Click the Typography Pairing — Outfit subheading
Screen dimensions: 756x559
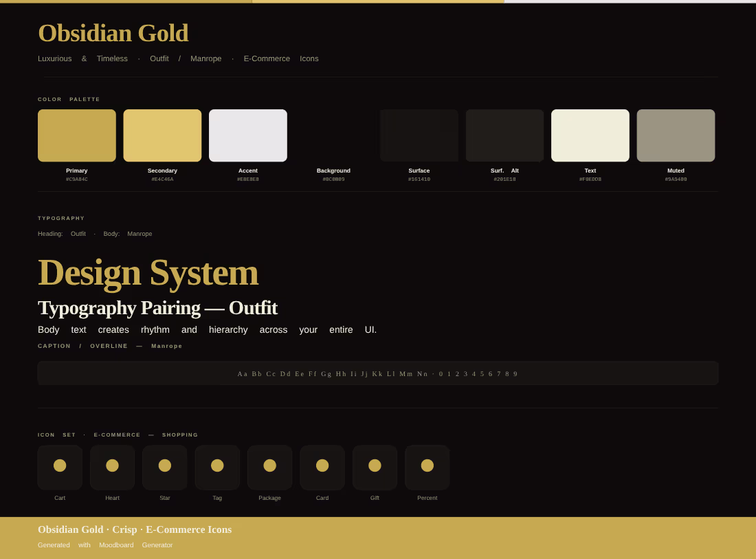click(x=157, y=308)
